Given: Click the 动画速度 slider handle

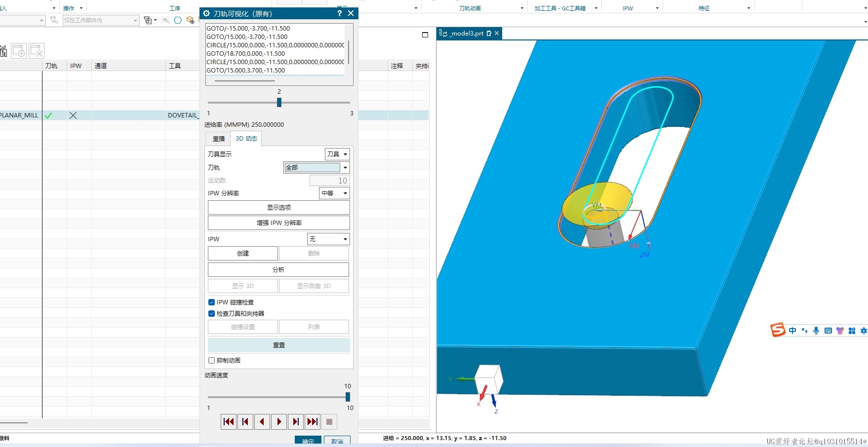Looking at the screenshot, I should 348,397.
